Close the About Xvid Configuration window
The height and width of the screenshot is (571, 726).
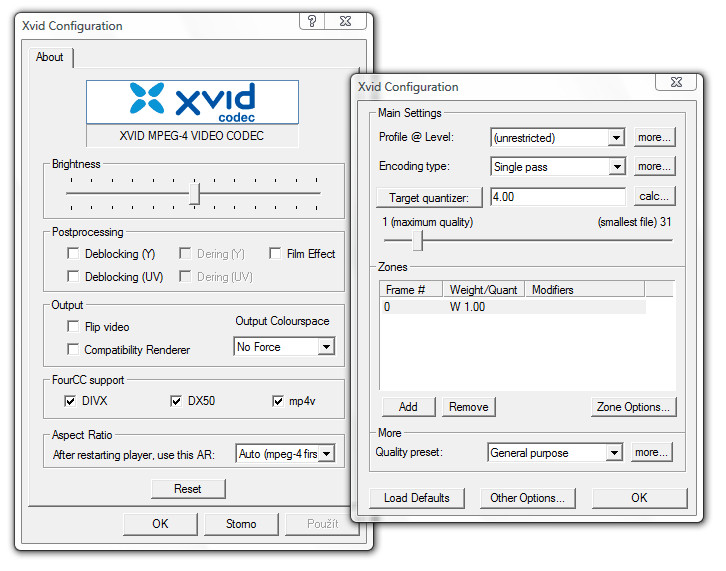[345, 21]
